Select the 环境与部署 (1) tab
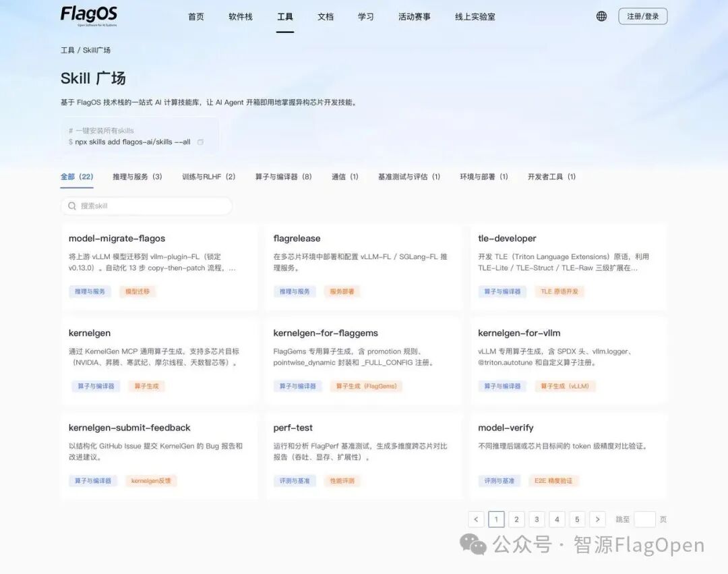This screenshot has width=728, height=574. tap(484, 177)
